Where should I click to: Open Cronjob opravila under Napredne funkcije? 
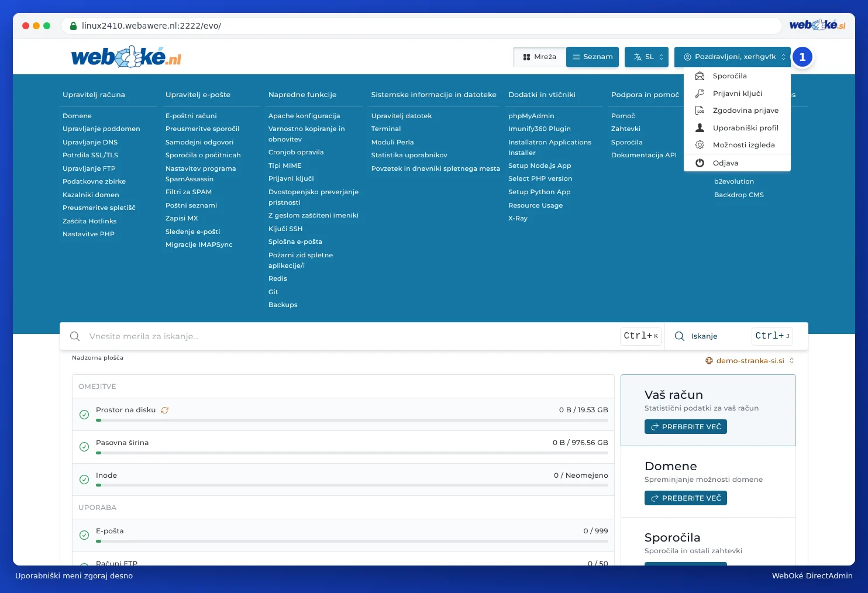pyautogui.click(x=296, y=152)
